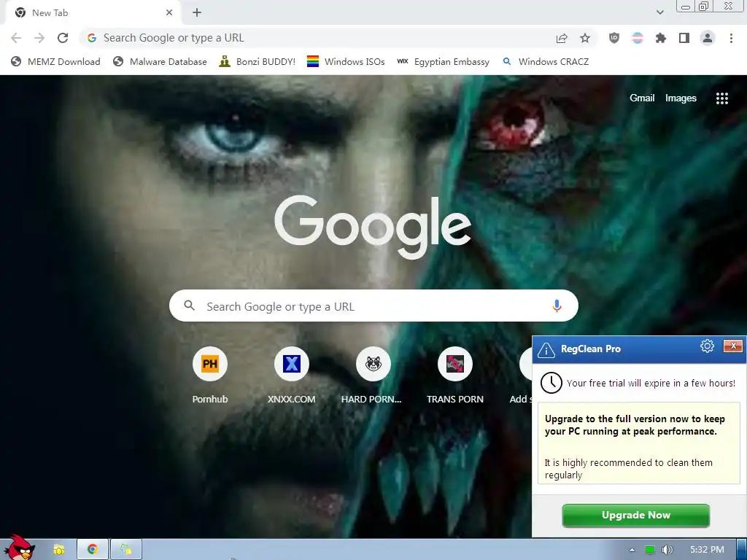Reload the current page
Image resolution: width=747 pixels, height=560 pixels.
pos(63,38)
